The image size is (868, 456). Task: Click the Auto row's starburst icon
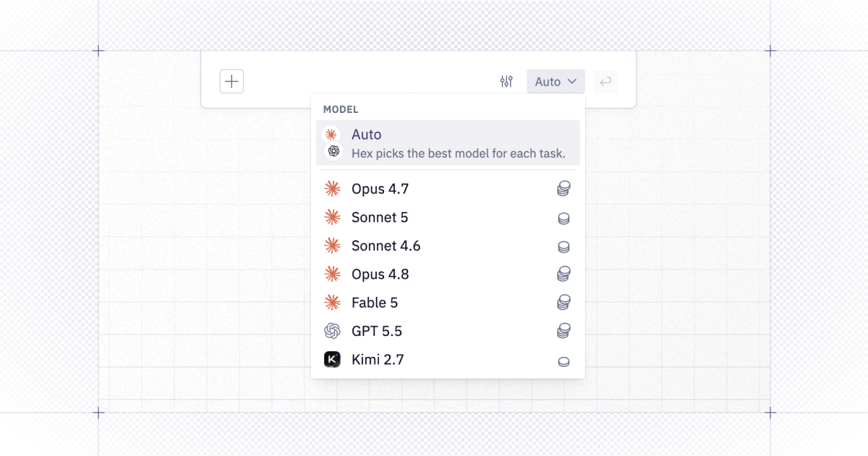pyautogui.click(x=331, y=135)
